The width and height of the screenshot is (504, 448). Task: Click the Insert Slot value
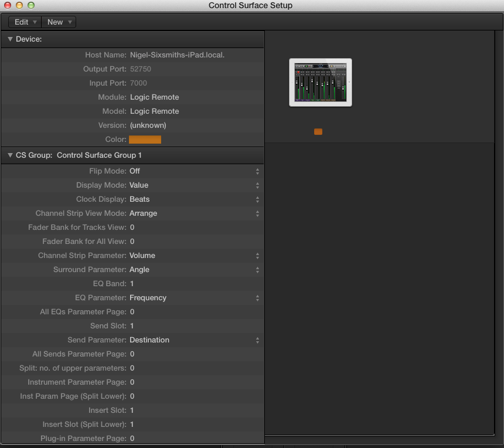pyautogui.click(x=132, y=410)
